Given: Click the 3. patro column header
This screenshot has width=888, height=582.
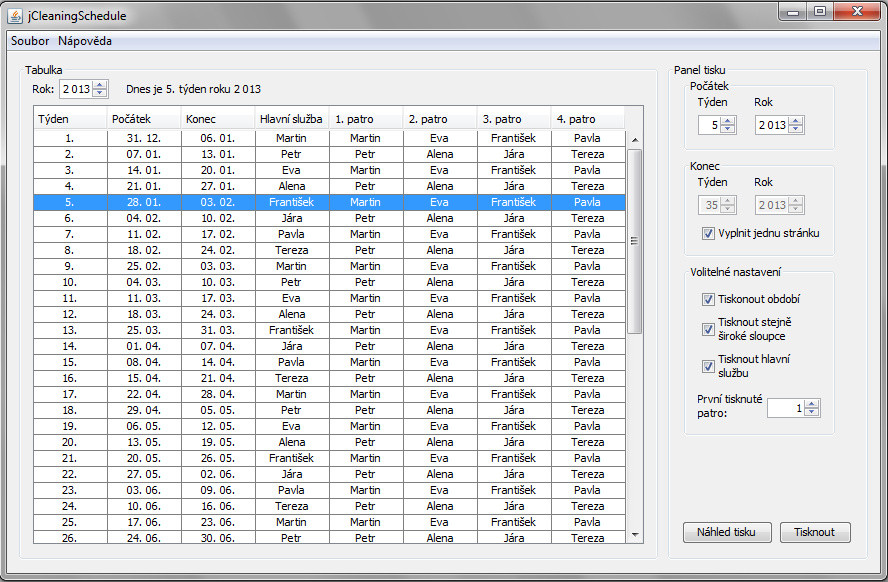Looking at the screenshot, I should click(514, 119).
